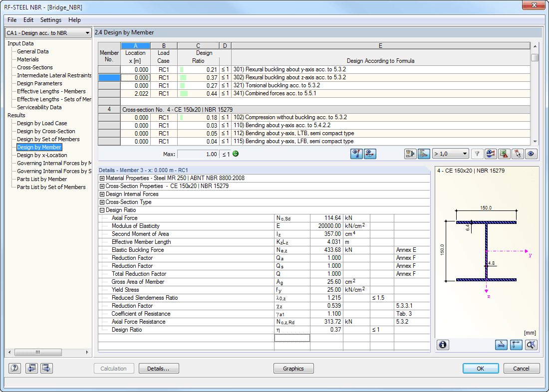Toggle the colored design ratio bars icon
Viewport: 549px width, 392px height.
(424, 154)
